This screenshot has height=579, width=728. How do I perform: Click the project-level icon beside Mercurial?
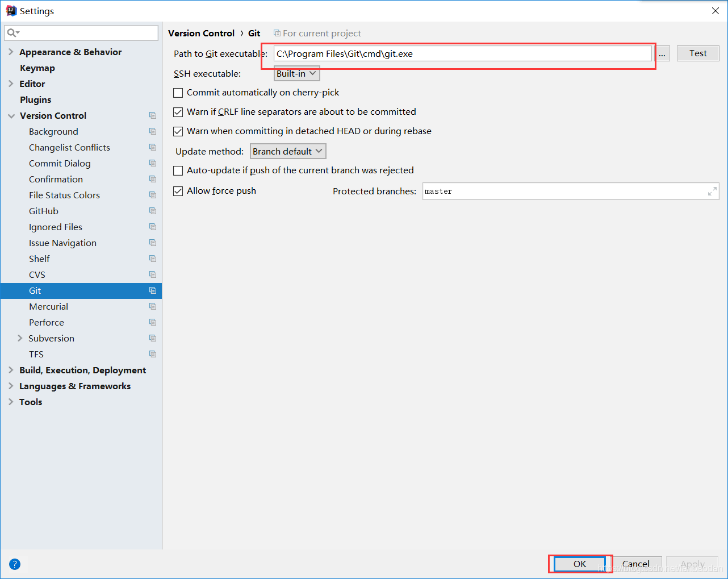(x=153, y=306)
